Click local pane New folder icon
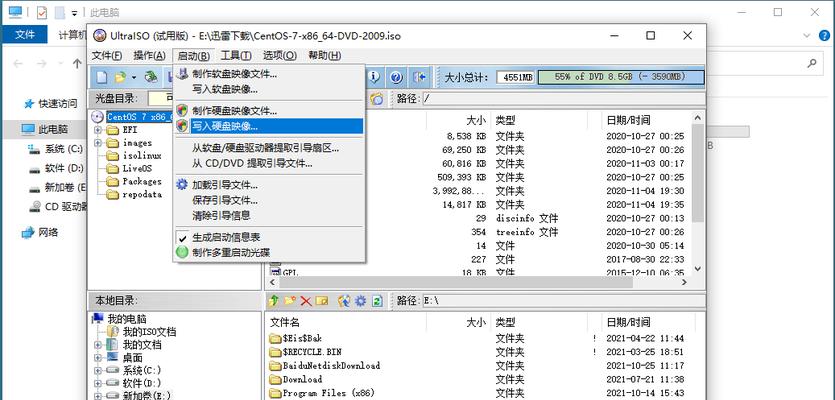The height and width of the screenshot is (400, 835). pos(290,301)
